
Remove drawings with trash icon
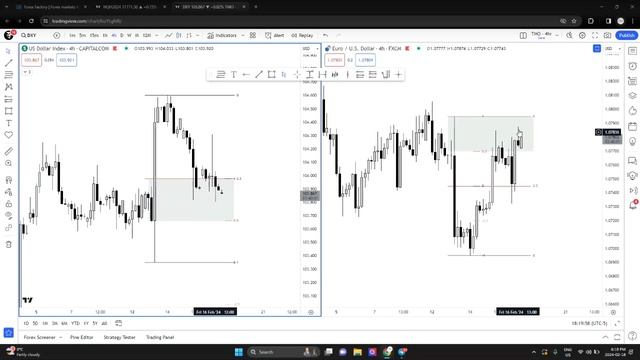pyautogui.click(x=9, y=244)
